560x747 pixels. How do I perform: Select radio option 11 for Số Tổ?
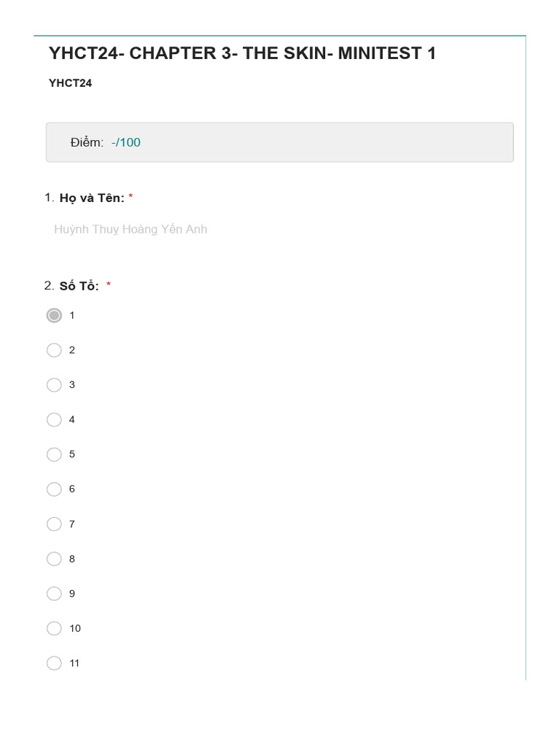tap(54, 663)
